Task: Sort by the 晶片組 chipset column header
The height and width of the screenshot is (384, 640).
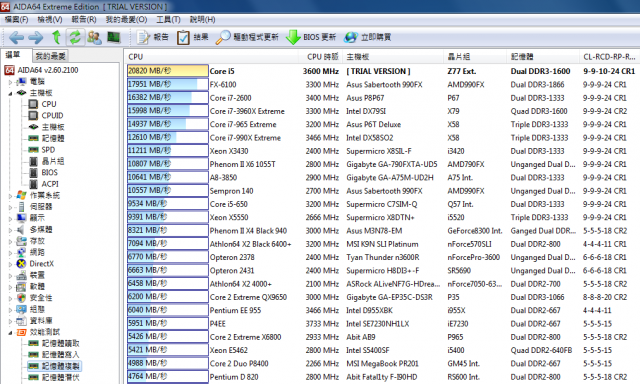Action: (475, 57)
